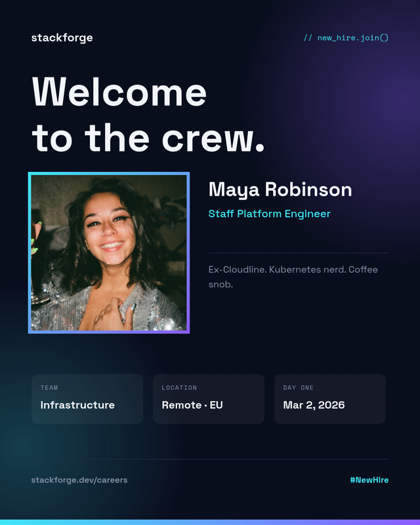Open the new hire's profile photo
Screen dimensions: 420x525
(109, 253)
